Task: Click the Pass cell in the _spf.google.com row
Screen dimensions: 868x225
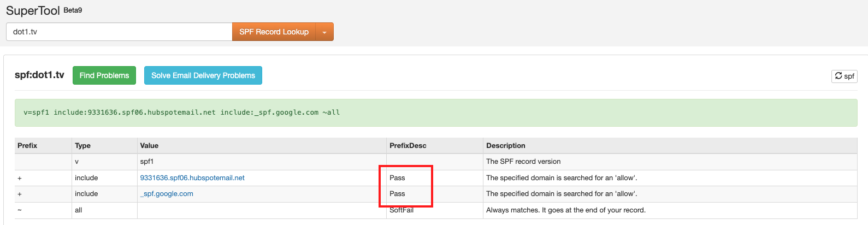Action: pos(397,194)
